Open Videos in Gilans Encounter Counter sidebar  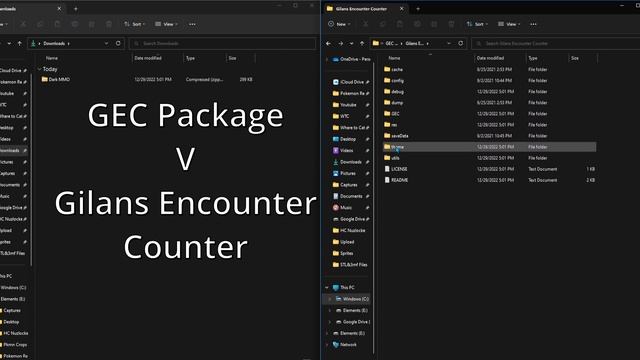347,151
